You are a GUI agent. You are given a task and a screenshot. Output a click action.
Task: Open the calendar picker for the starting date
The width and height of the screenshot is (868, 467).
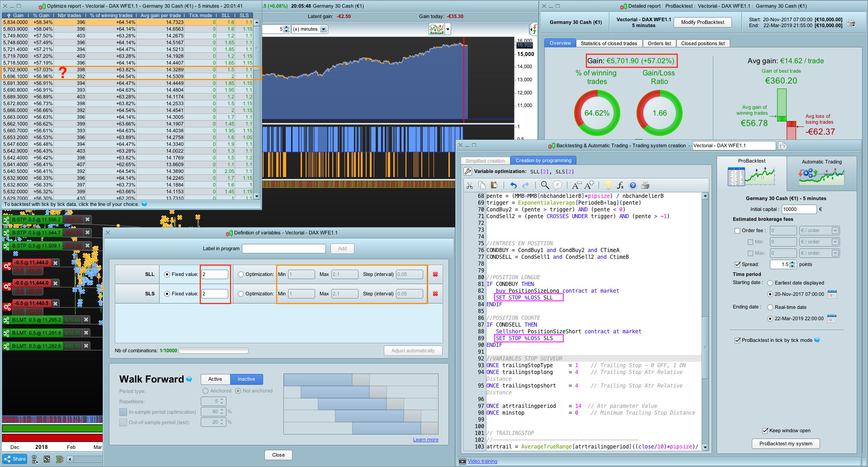832,294
